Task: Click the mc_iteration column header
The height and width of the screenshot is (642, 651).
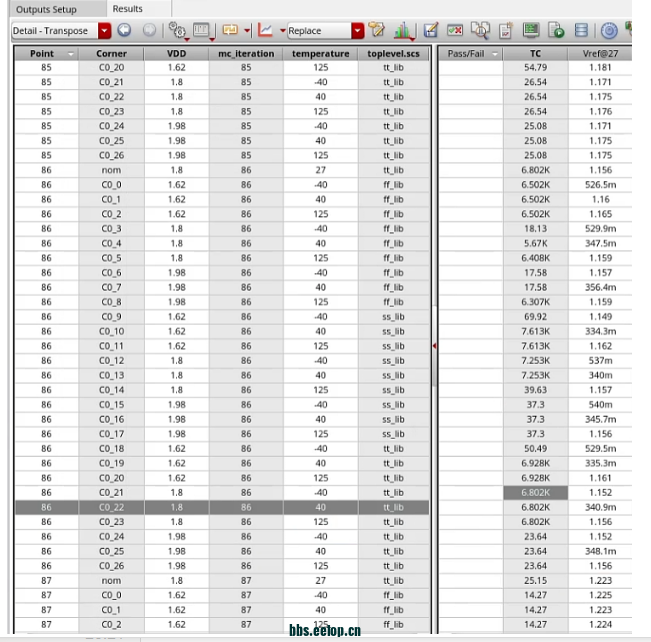Action: point(246,54)
